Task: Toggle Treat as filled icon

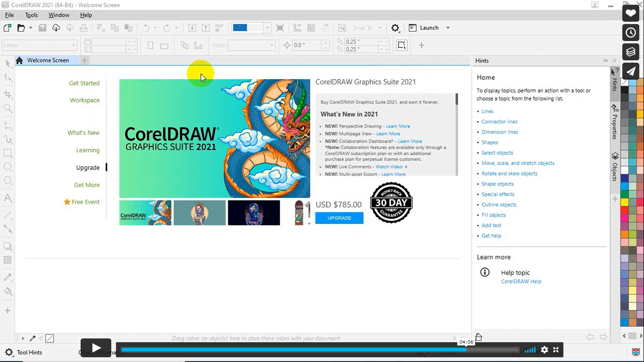Action: 401,45
